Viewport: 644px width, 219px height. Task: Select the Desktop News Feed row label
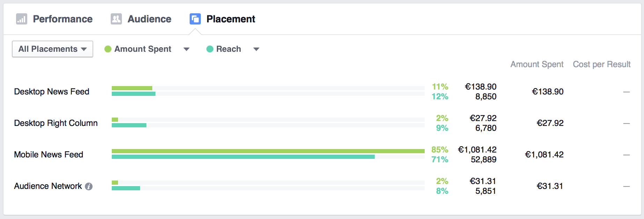click(x=52, y=92)
